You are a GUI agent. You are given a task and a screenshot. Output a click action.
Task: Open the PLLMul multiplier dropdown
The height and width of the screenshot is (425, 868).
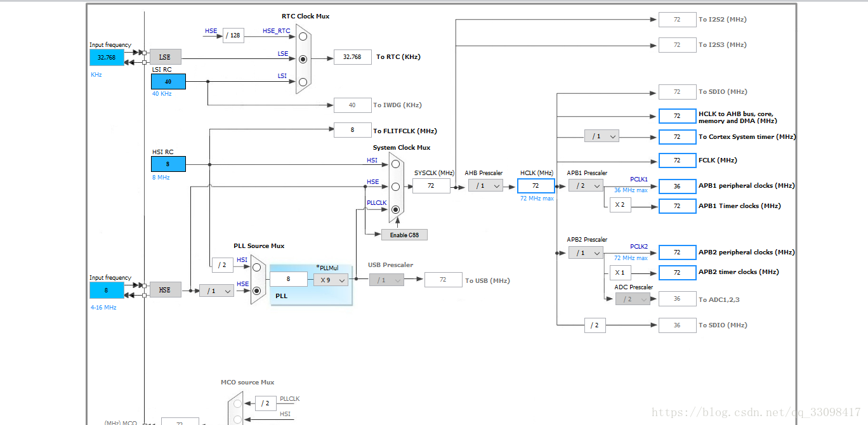coord(331,279)
